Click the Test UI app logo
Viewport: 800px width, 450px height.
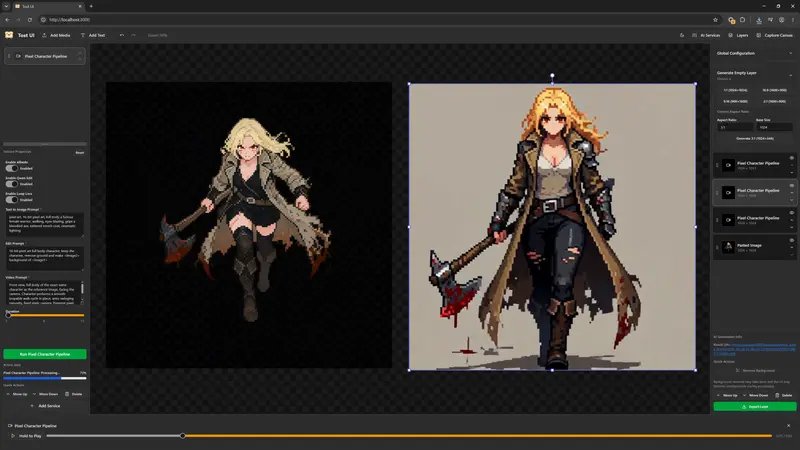point(9,35)
